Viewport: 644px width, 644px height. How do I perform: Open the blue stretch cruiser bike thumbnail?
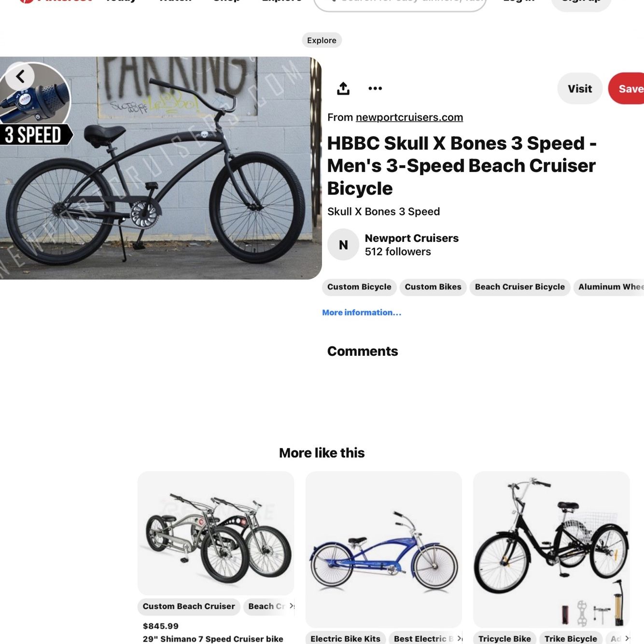click(x=384, y=549)
